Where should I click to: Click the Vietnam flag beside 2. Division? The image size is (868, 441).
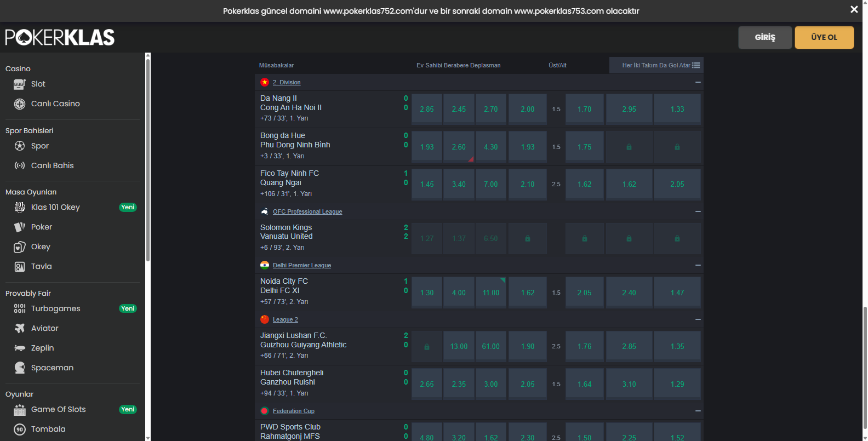click(x=265, y=82)
